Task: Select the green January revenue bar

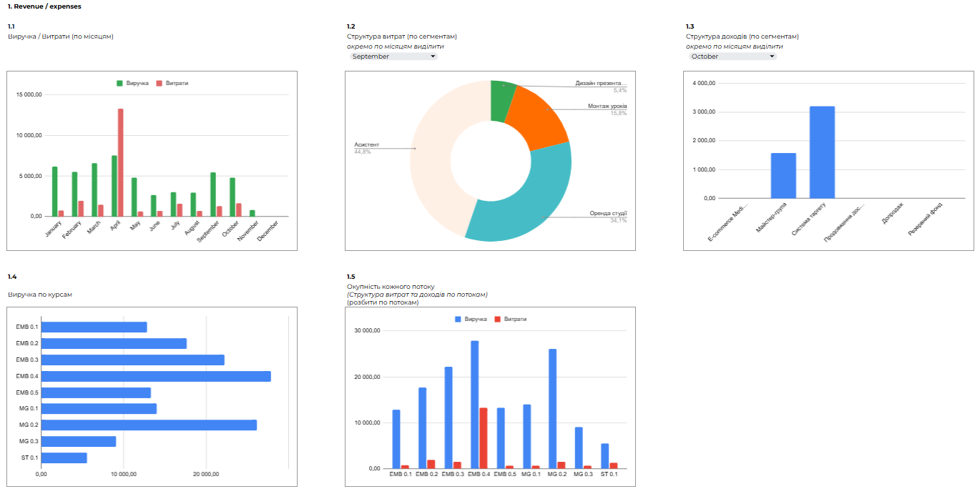Action: coord(54,192)
